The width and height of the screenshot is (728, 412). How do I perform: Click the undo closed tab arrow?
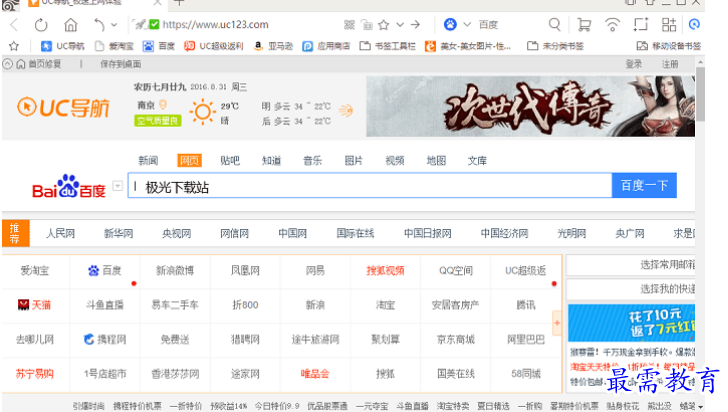click(x=99, y=25)
